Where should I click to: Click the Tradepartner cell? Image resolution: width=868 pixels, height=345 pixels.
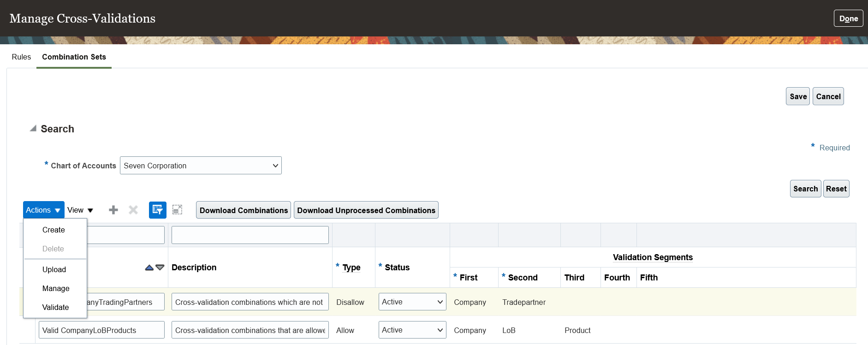click(x=524, y=302)
